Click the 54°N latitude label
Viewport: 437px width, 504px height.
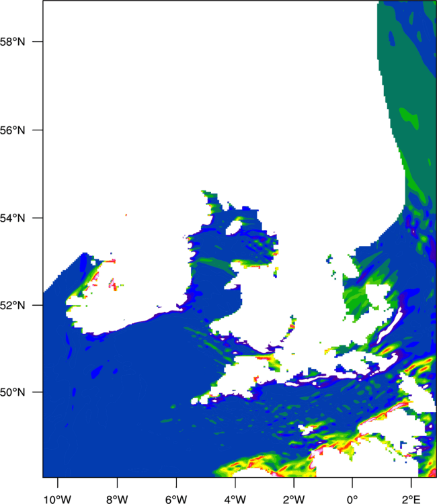click(x=12, y=218)
